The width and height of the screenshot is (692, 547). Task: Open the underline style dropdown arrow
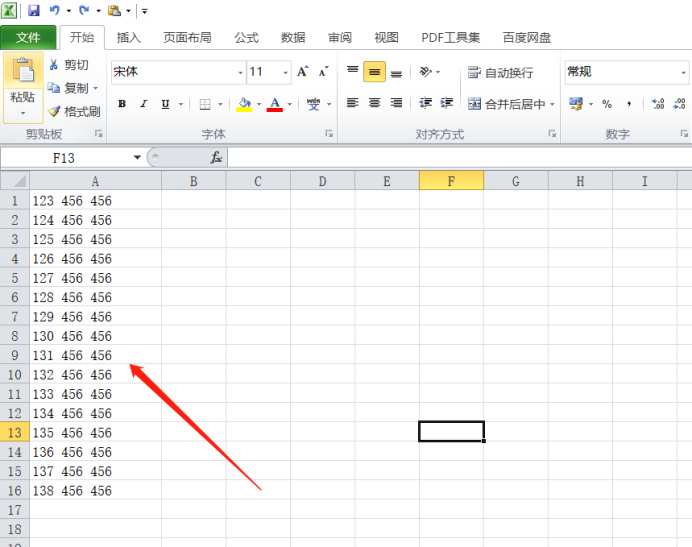tap(181, 104)
